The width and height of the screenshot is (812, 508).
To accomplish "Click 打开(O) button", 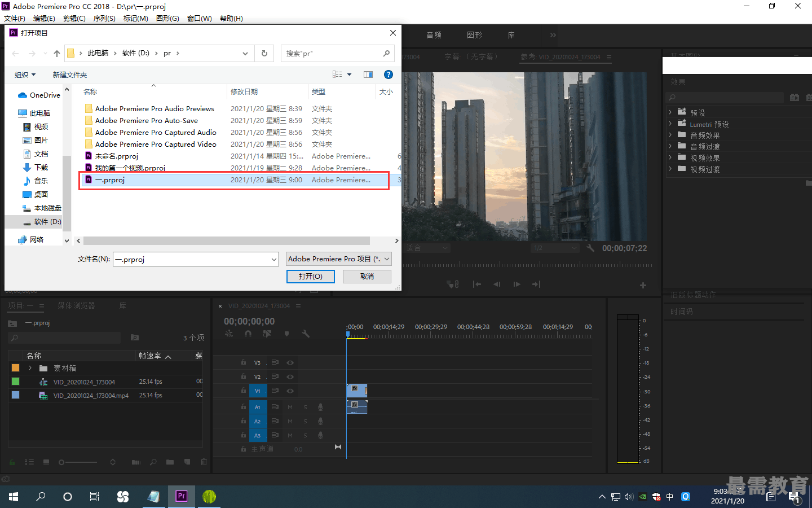I will click(311, 276).
